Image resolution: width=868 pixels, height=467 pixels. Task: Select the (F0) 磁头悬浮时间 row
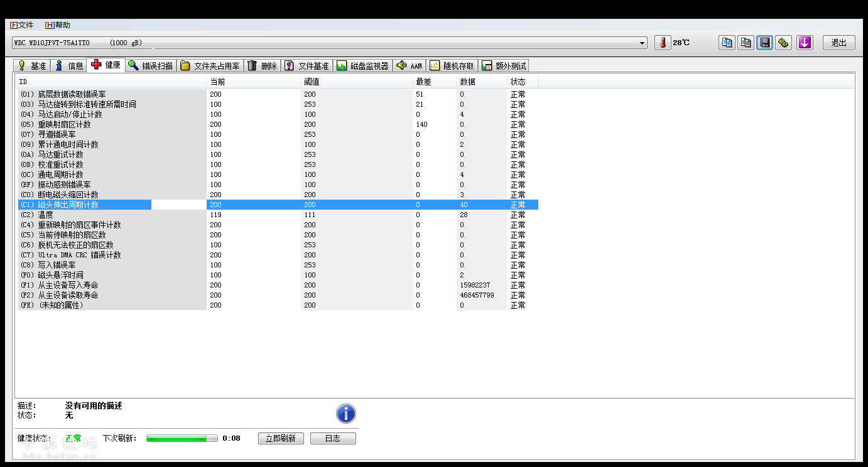coord(278,275)
